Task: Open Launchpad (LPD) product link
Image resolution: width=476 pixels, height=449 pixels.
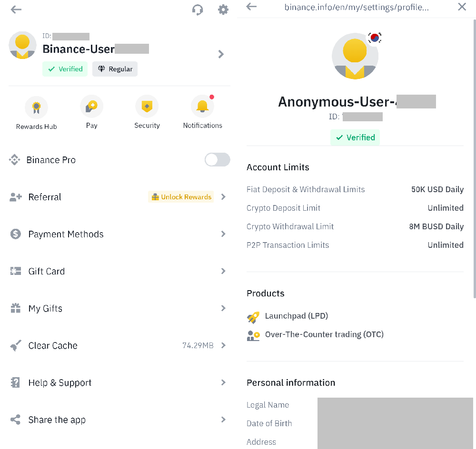Action: (x=296, y=316)
